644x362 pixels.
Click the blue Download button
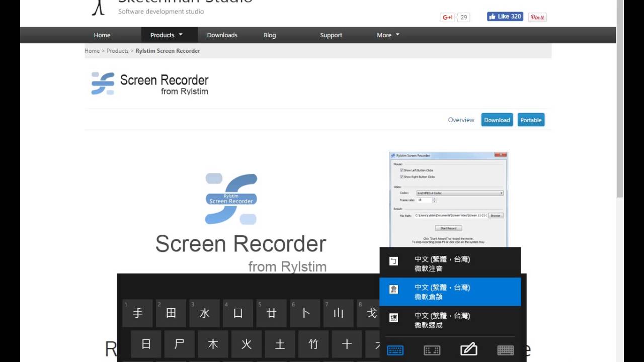coord(497,120)
